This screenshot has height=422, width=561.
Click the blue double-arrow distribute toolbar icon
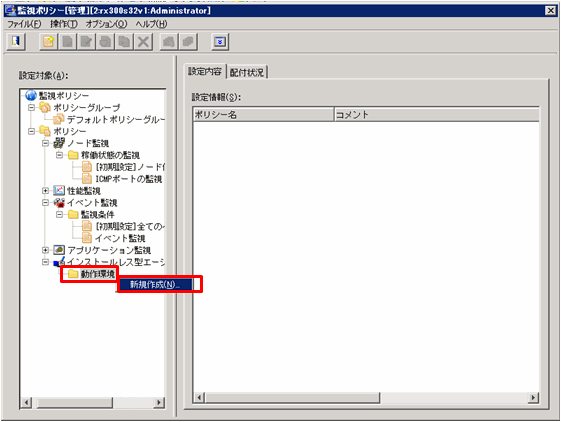(220, 42)
